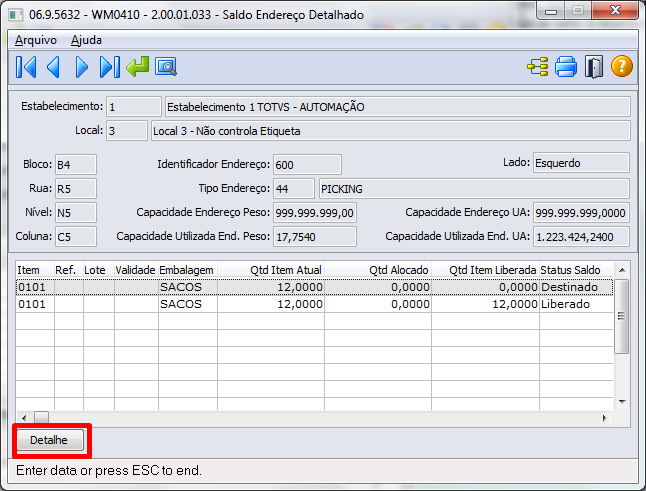Open the Arquivo menu
Image resolution: width=646 pixels, height=491 pixels.
[36, 40]
